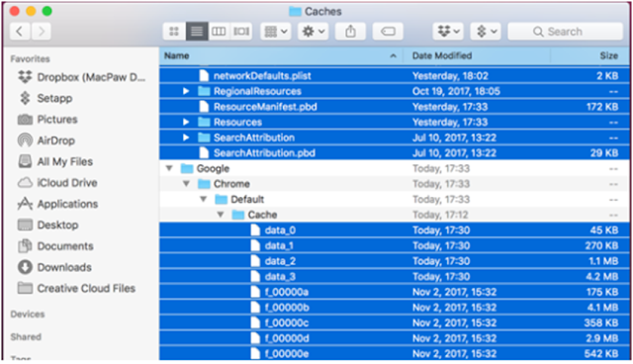This screenshot has height=364, width=633.
Task: Expand the RegionalResources folder
Action: [186, 91]
